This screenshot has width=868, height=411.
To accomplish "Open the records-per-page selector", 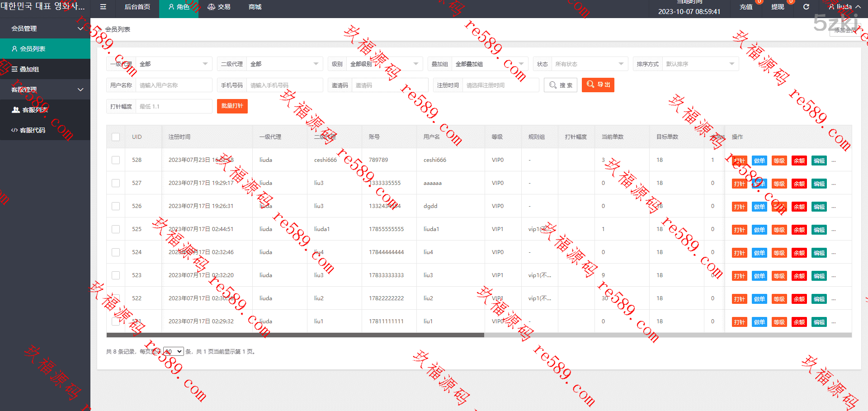I will [x=173, y=351].
